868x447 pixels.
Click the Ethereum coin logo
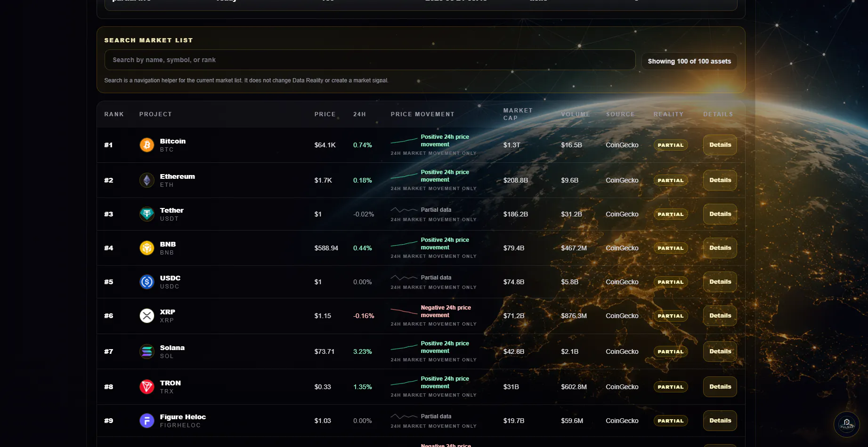[147, 180]
